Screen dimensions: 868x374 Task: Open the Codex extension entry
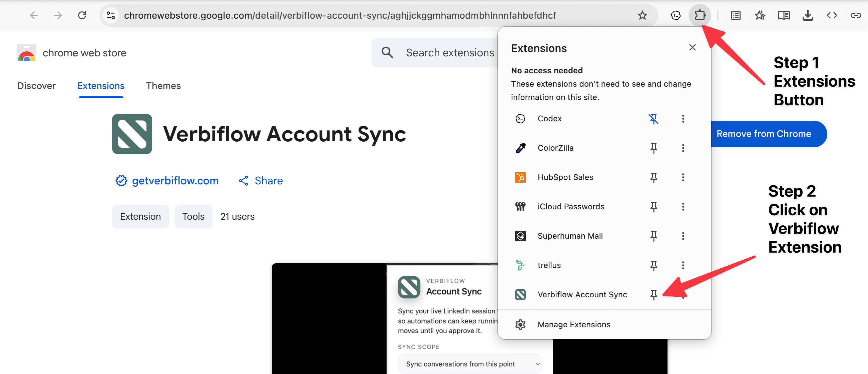(x=549, y=118)
